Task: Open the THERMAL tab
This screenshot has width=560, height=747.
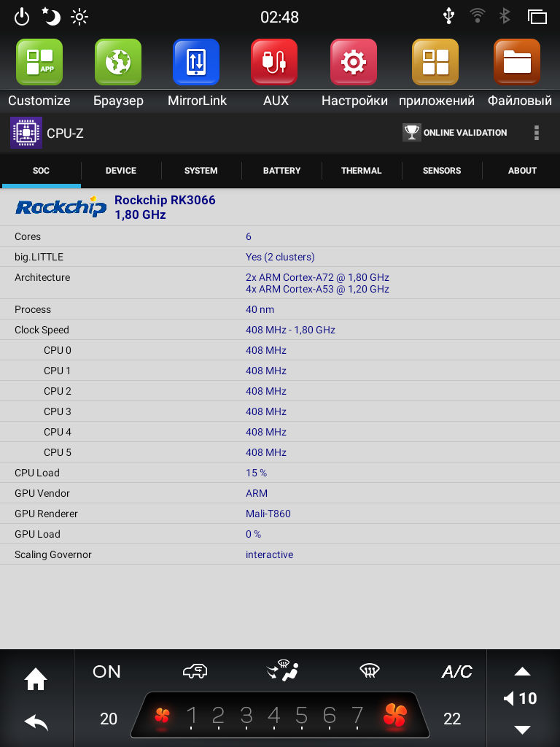Action: point(362,171)
